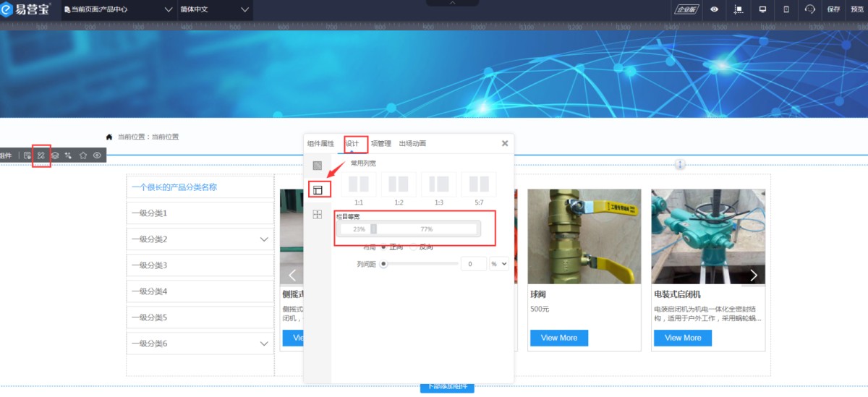Click the preview eye icon in top bar
This screenshot has height=397, width=868.
pyautogui.click(x=714, y=9)
